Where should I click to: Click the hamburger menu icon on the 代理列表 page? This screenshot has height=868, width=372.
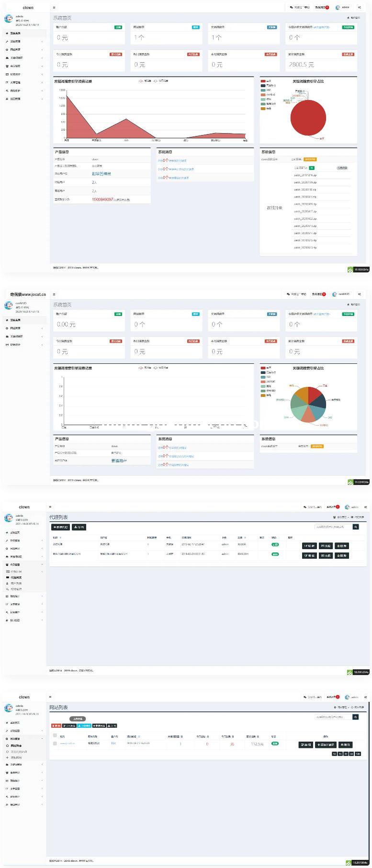point(50,507)
